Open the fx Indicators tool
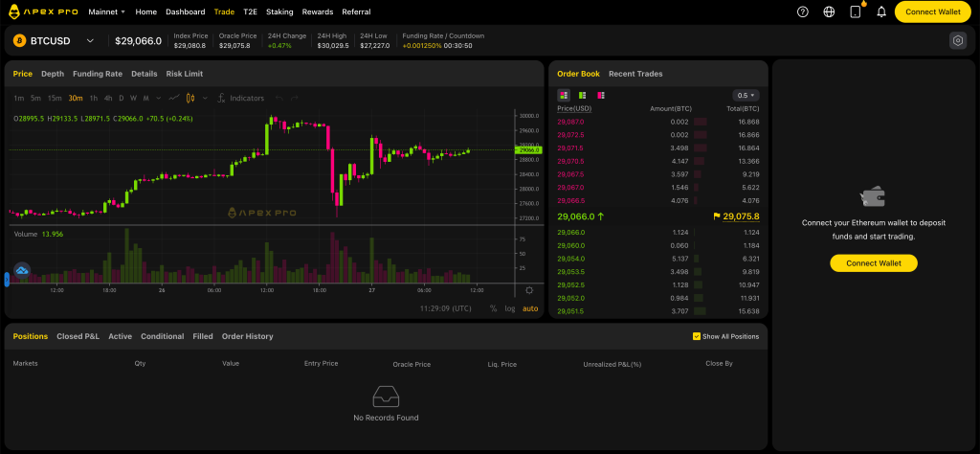Screen dimensions: 980x454 click(x=221, y=99)
